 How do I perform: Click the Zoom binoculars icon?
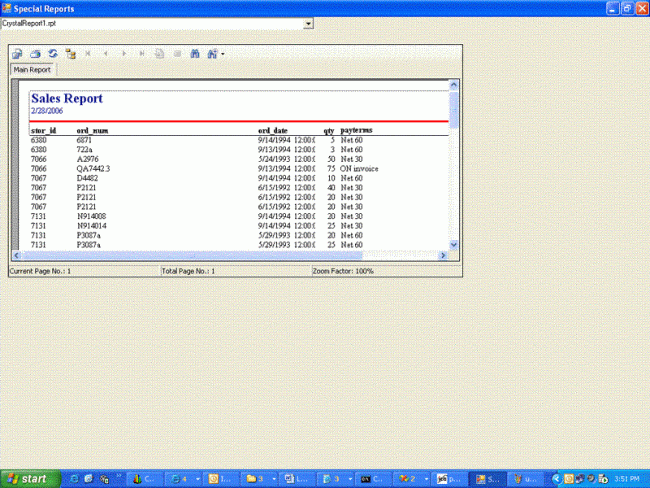coord(212,53)
